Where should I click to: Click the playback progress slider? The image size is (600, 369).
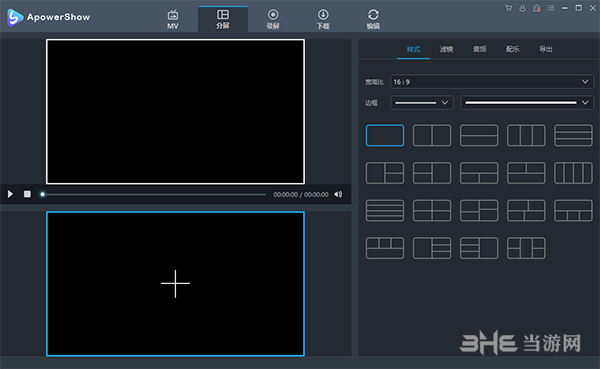pyautogui.click(x=153, y=194)
